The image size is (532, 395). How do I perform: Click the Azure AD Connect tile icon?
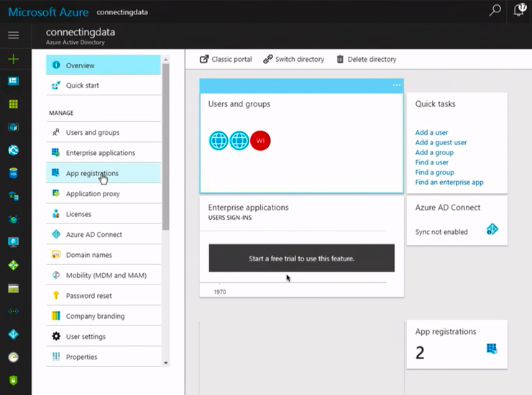[x=492, y=230]
